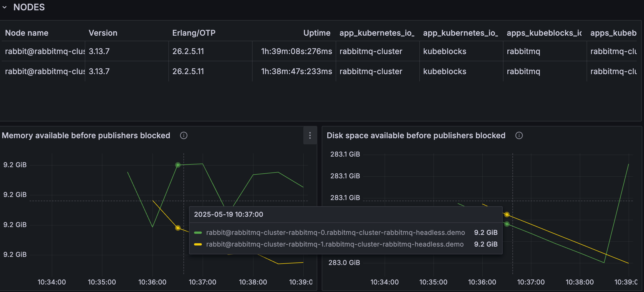
Task: Sort table by Uptime column header
Action: tap(317, 33)
